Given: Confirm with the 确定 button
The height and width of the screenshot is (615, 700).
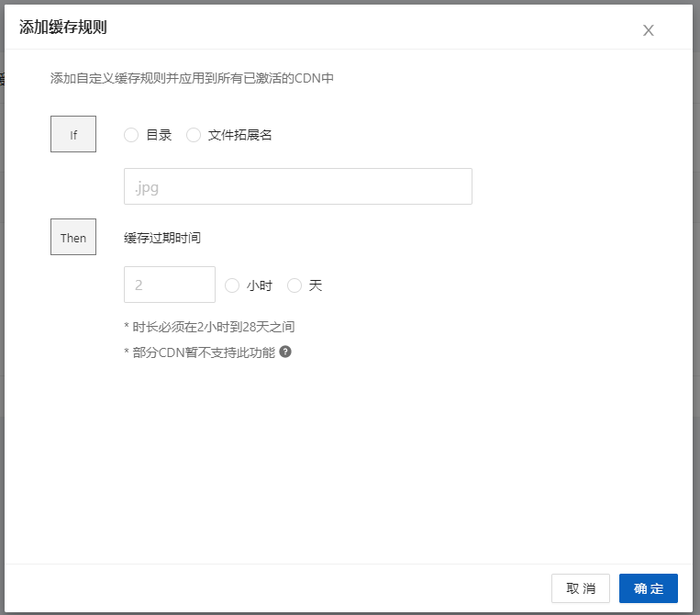Looking at the screenshot, I should [x=648, y=588].
